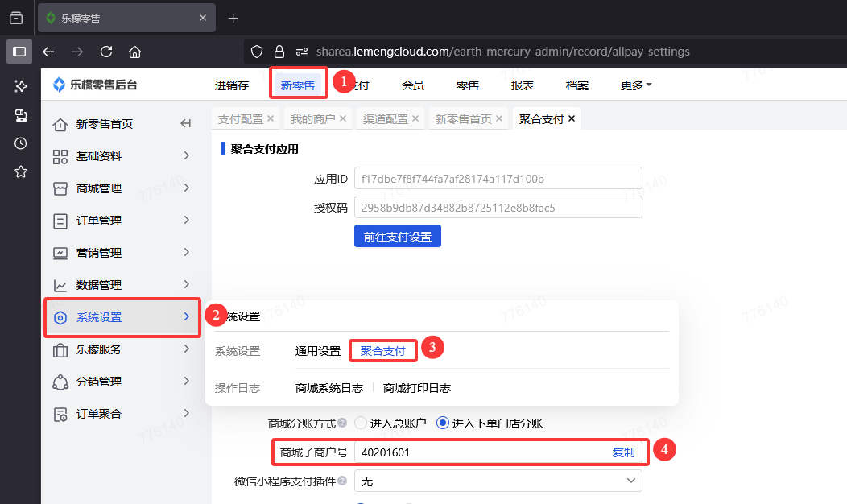
Task: Click the site security padlock icon
Action: 279,52
